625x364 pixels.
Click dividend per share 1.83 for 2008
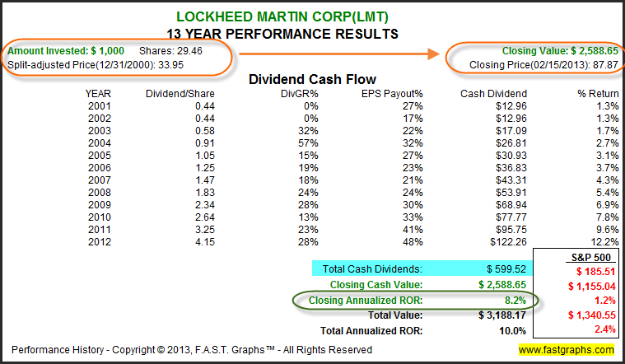click(205, 193)
